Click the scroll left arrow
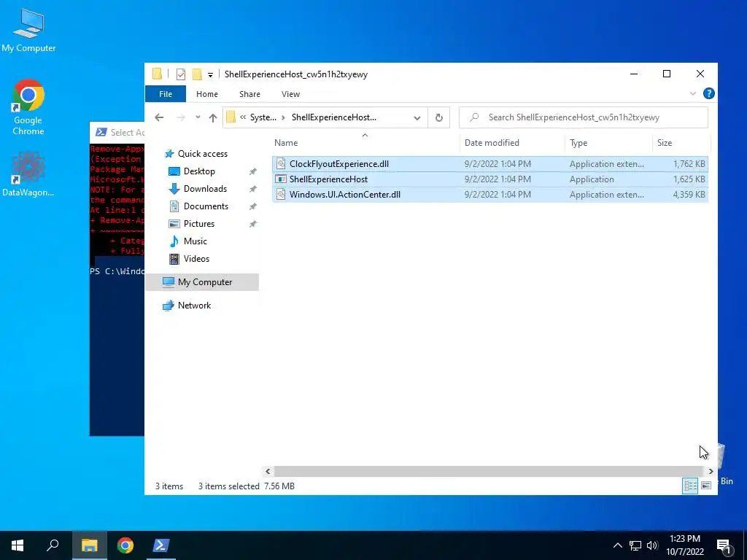This screenshot has height=560, width=747. coord(268,472)
